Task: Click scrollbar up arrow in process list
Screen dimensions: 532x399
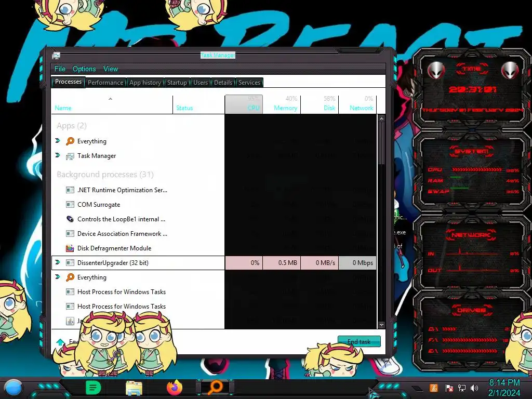Action: 381,118
